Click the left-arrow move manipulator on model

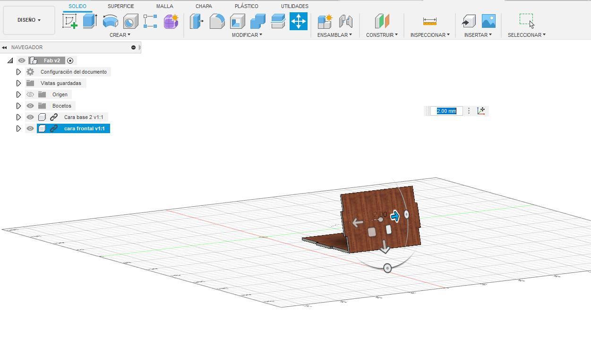(357, 222)
